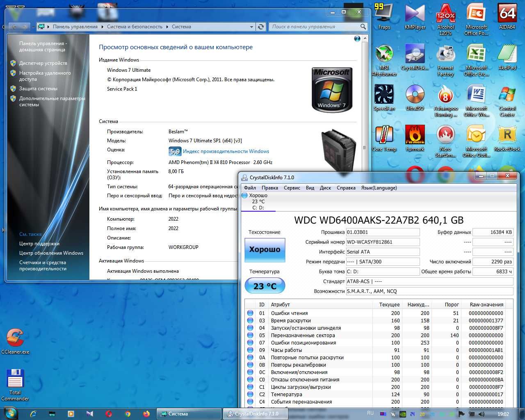The height and width of the screenshot is (420, 525).
Task: Open the Диск menu
Action: (x=325, y=188)
